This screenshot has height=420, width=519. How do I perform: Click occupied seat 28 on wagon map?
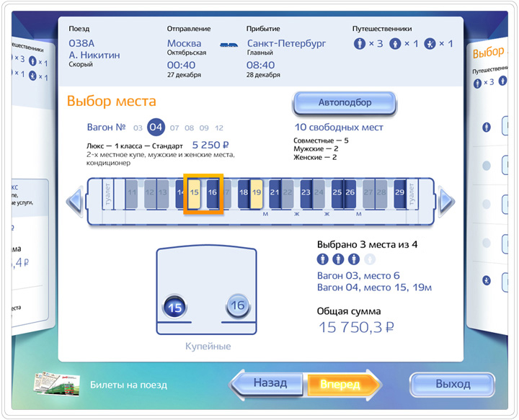(x=381, y=194)
